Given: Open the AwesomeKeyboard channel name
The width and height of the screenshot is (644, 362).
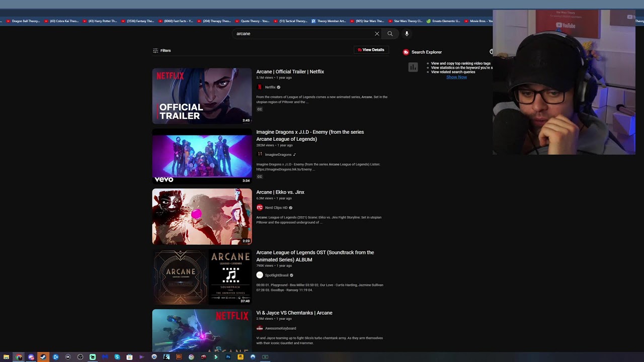Looking at the screenshot, I should coord(280,328).
